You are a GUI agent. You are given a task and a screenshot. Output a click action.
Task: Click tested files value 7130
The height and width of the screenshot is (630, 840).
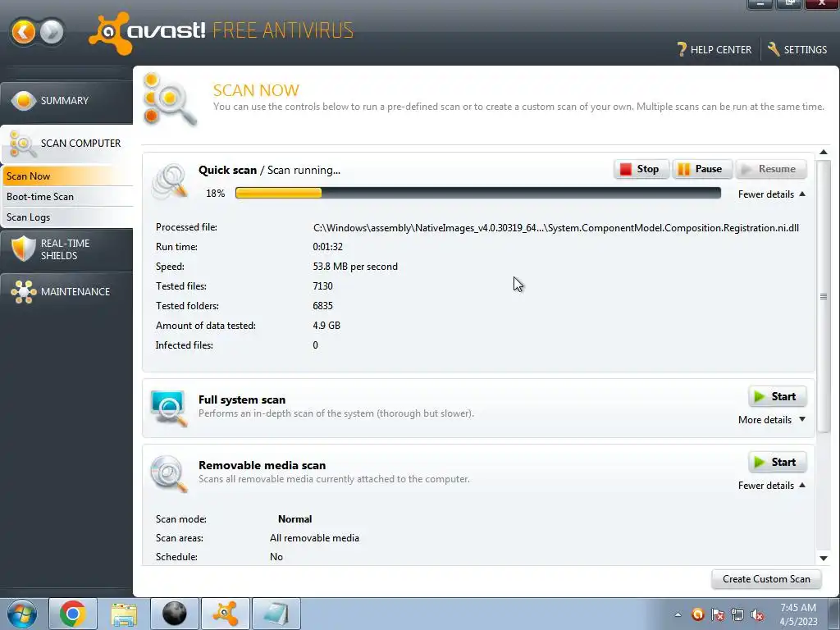tap(322, 286)
